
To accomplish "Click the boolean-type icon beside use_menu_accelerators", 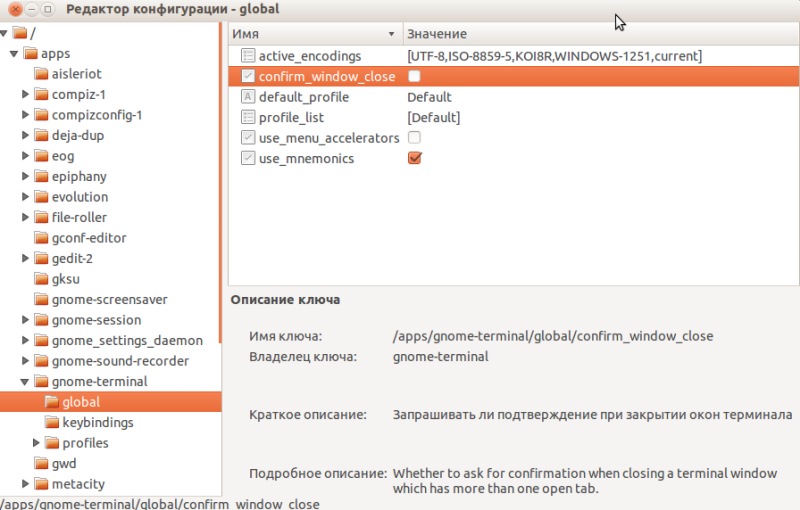I will click(x=248, y=138).
